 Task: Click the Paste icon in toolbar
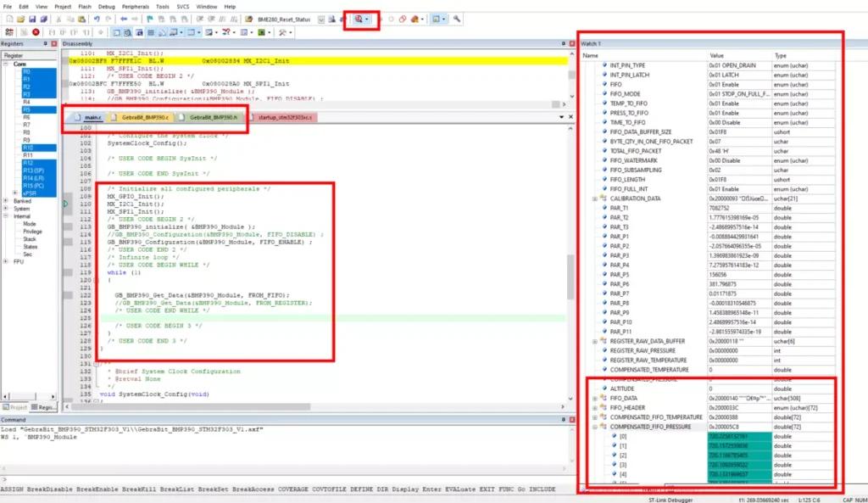pyautogui.click(x=82, y=20)
